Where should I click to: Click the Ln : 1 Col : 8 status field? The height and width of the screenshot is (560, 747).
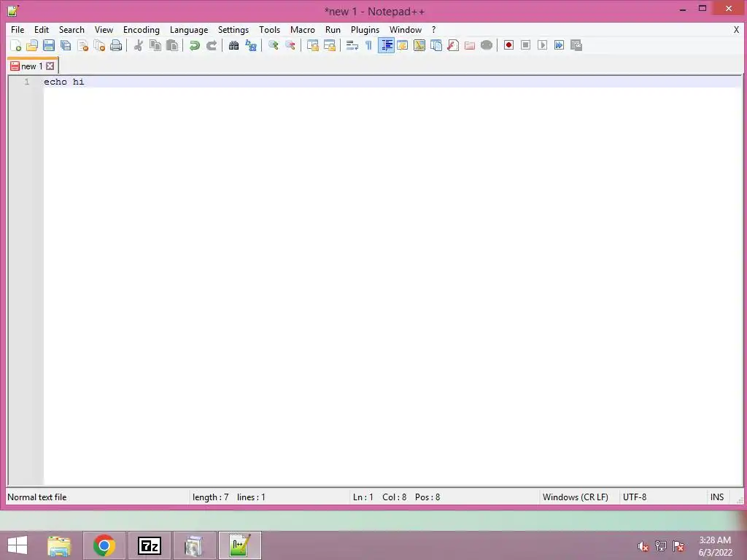pyautogui.click(x=396, y=497)
